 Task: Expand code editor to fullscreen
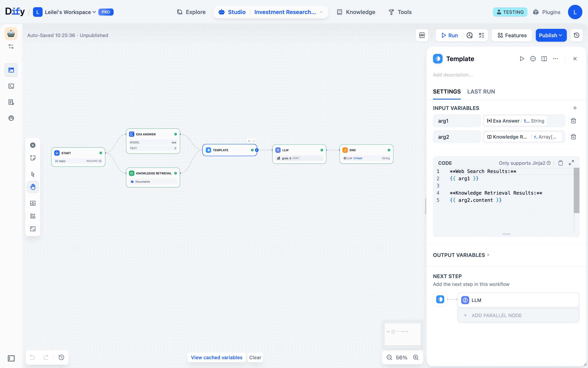point(571,163)
